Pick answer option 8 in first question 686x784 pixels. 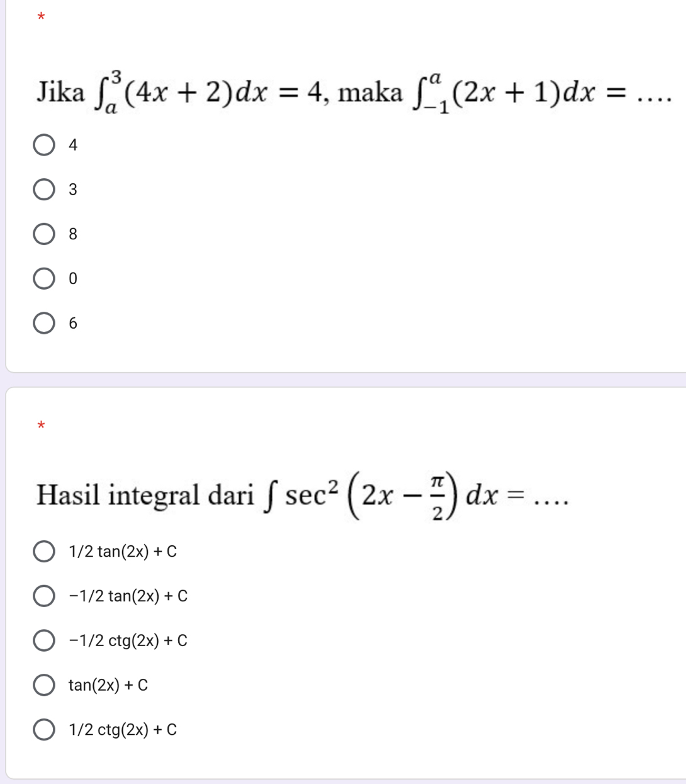point(43,234)
